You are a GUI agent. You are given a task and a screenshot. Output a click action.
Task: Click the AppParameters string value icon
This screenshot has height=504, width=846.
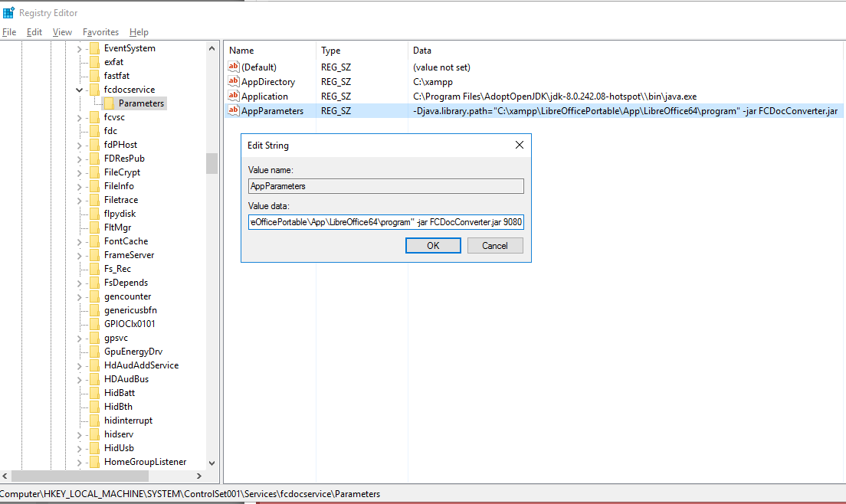234,111
